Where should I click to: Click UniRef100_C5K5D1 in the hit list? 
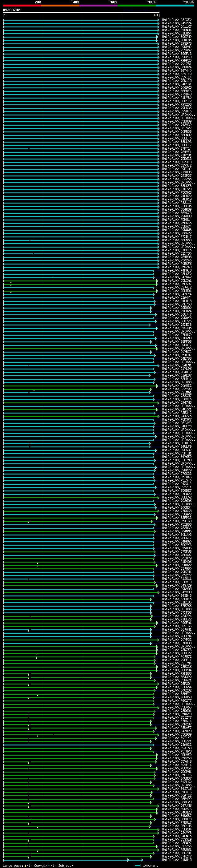(x=177, y=291)
